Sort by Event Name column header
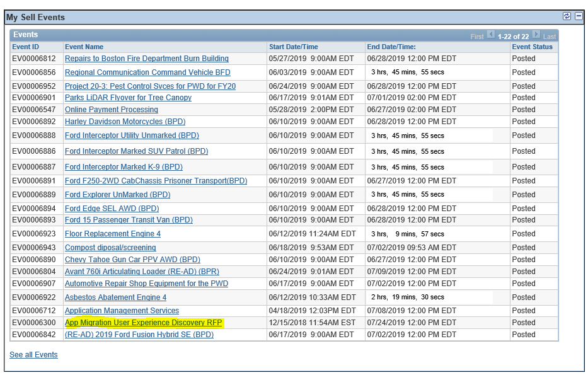 click(84, 47)
